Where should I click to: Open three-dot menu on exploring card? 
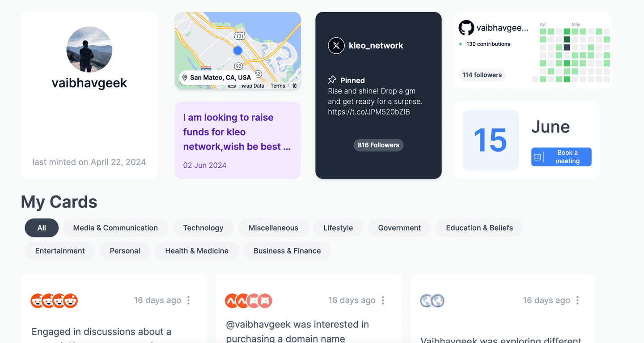(x=577, y=301)
